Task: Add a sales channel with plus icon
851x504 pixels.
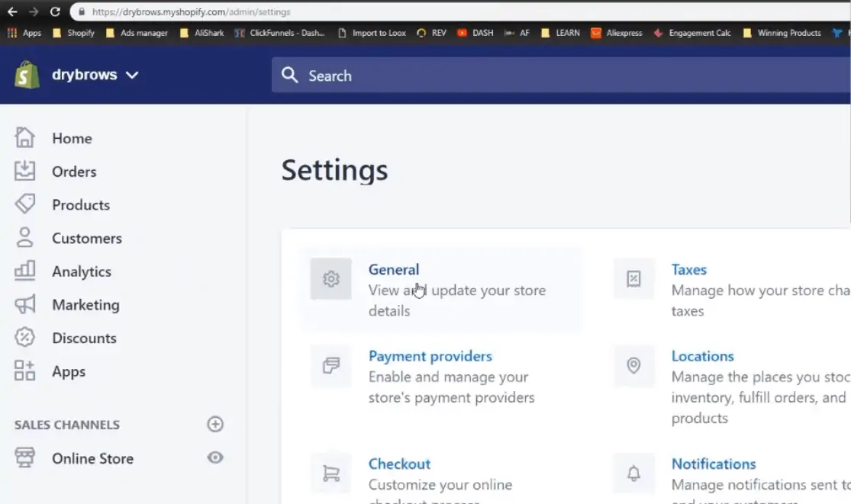Action: click(x=215, y=425)
